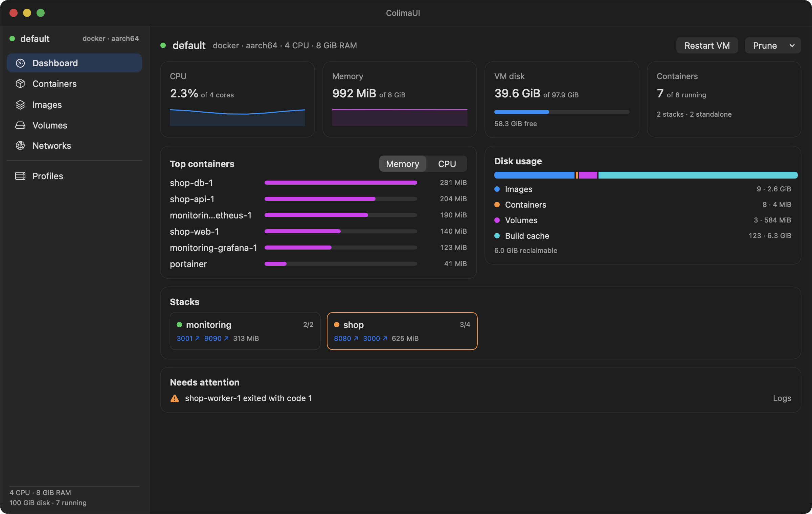Open the Volumes section label

click(50, 125)
